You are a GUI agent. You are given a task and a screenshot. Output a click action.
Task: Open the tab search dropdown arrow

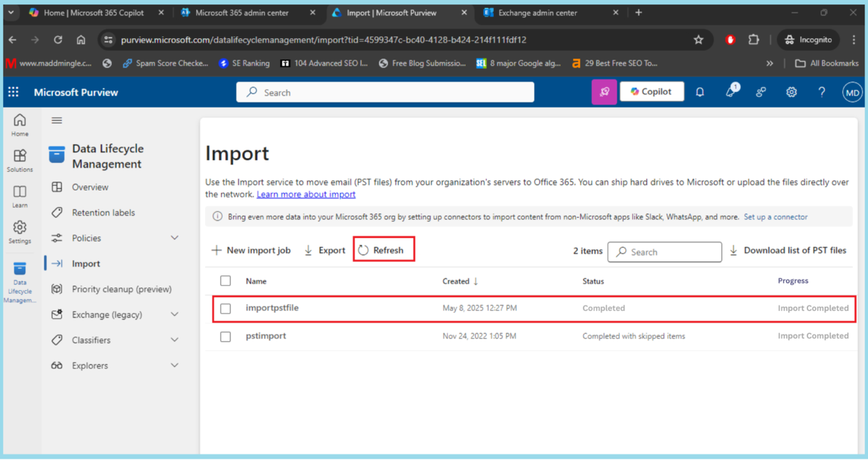click(11, 13)
